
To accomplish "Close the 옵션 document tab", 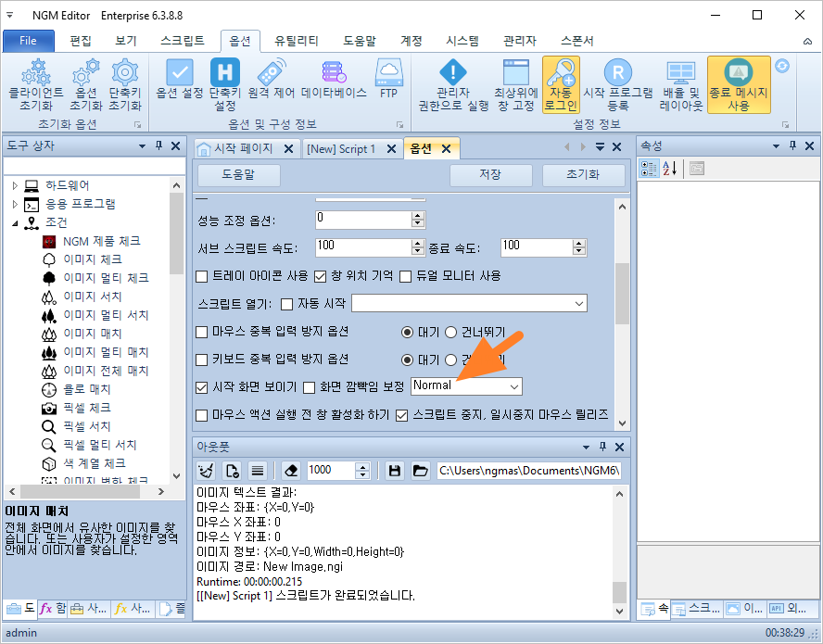I will (x=447, y=149).
